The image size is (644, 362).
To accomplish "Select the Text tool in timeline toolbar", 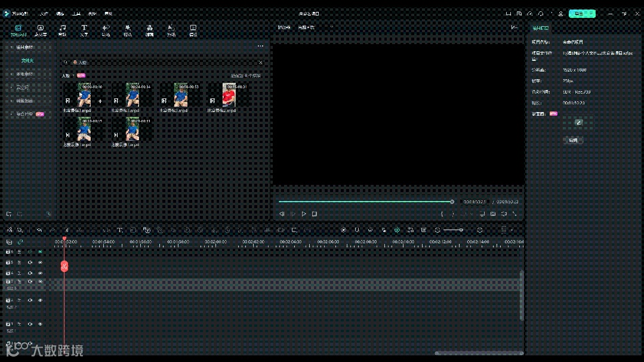I will point(119,230).
